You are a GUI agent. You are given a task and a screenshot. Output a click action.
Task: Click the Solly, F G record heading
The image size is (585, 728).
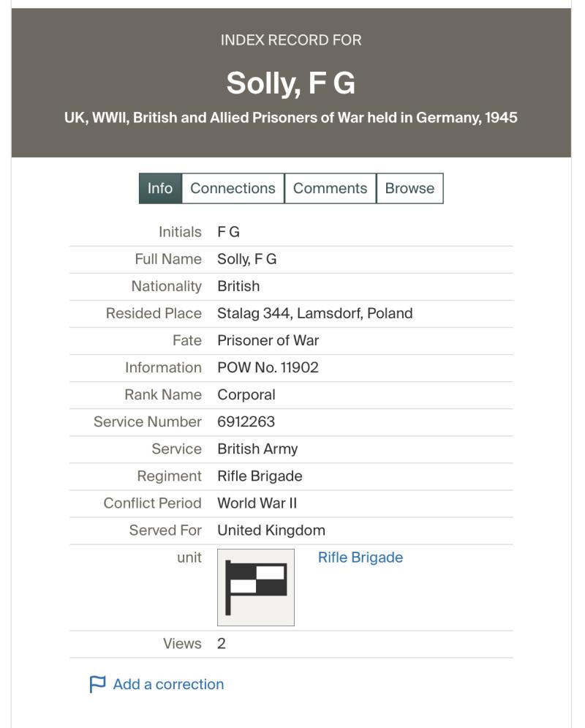291,83
